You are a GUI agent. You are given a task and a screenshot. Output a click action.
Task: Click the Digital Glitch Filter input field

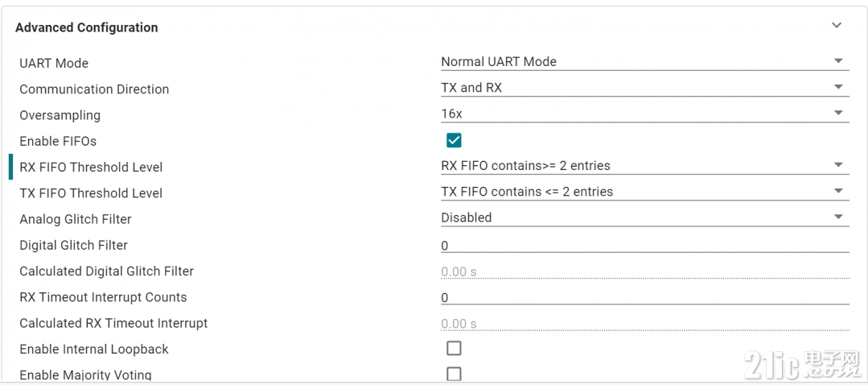(x=645, y=245)
